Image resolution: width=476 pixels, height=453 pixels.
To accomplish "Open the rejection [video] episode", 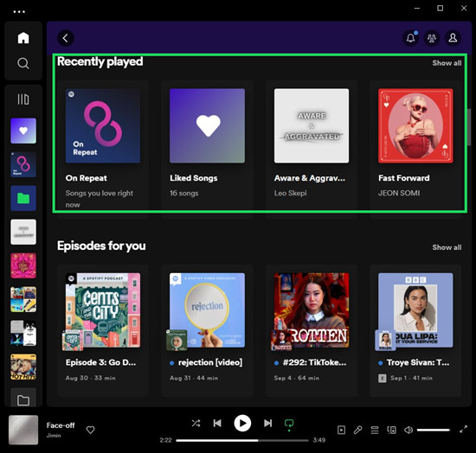I will pyautogui.click(x=207, y=330).
